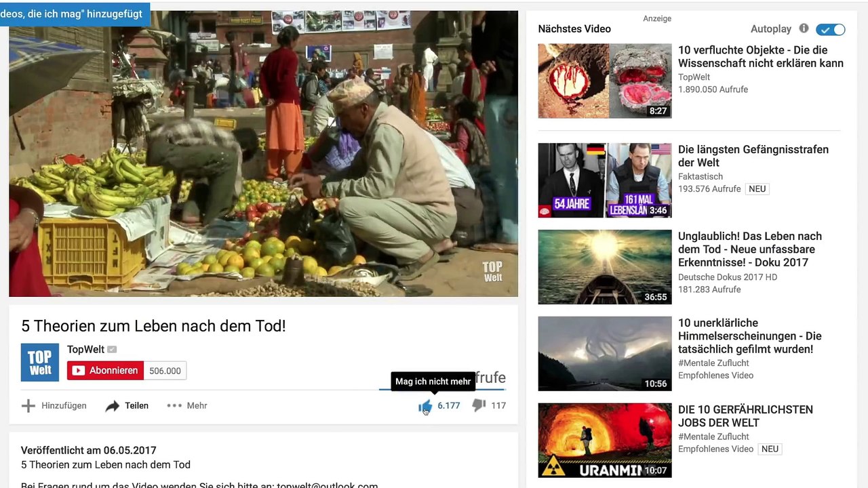The image size is (868, 488).
Task: Click #Mentale Zuflucht under Himmelserscheinungen video
Action: (713, 363)
